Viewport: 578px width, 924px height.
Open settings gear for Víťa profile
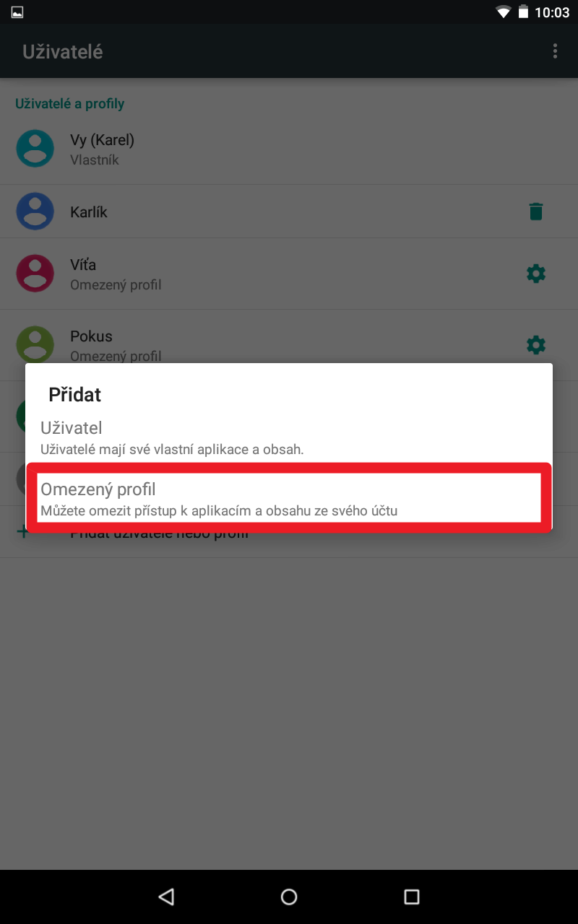[535, 274]
